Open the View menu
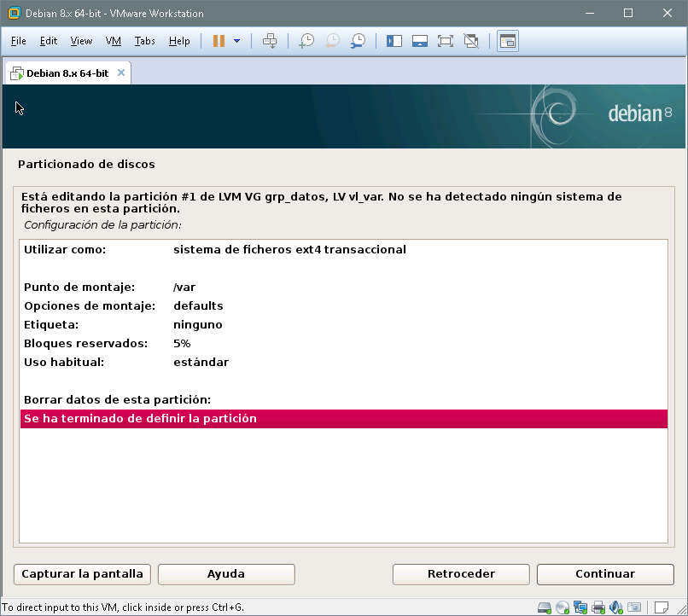Screen dimensions: 688x616 click(x=81, y=41)
